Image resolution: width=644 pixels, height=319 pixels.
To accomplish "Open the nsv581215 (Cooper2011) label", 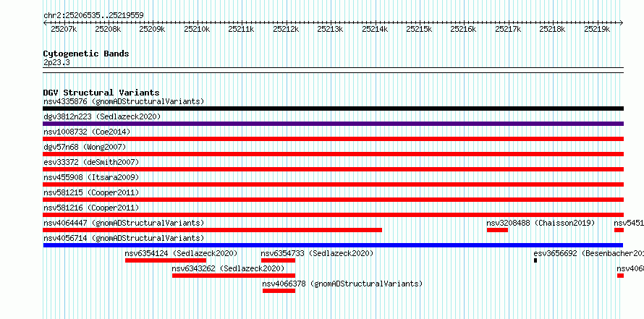I will point(91,192).
